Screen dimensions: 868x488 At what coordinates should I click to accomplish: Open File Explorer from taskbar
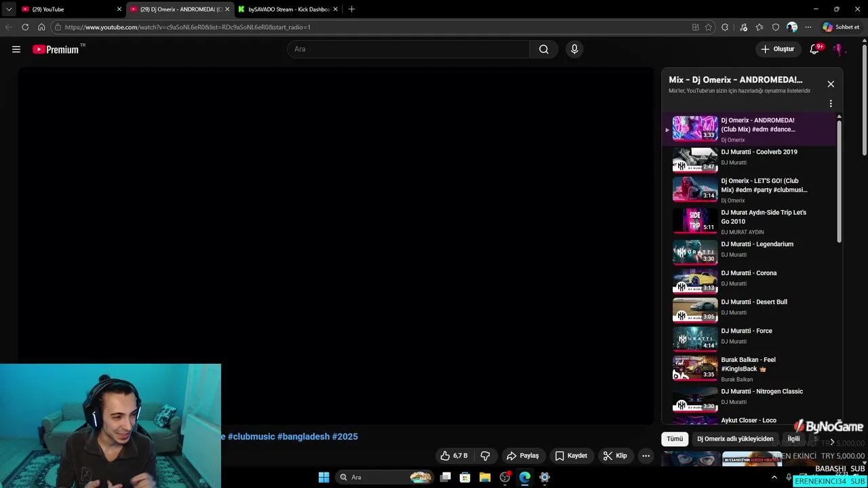coord(485,477)
